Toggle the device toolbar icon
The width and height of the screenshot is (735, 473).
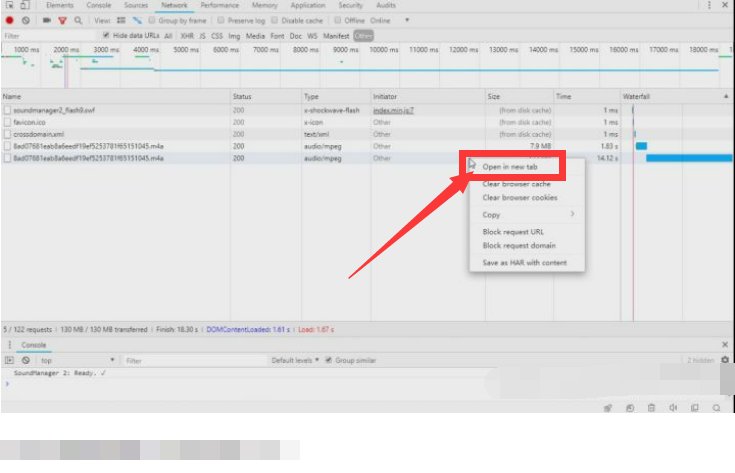[25, 6]
